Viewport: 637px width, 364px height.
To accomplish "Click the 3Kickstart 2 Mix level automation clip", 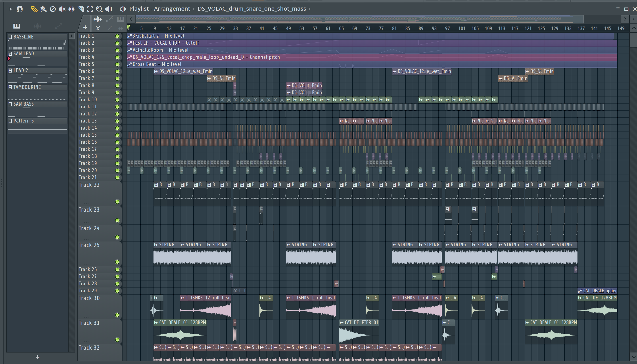I will [370, 36].
